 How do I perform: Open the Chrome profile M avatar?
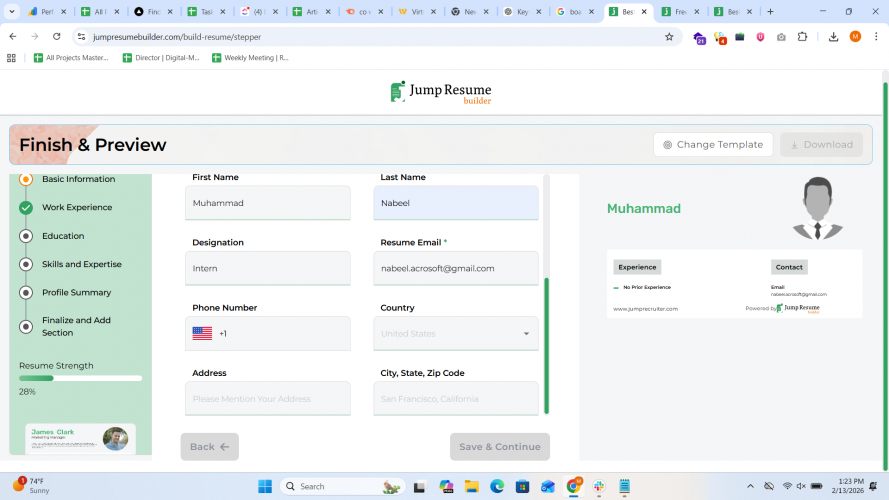pyautogui.click(x=855, y=36)
